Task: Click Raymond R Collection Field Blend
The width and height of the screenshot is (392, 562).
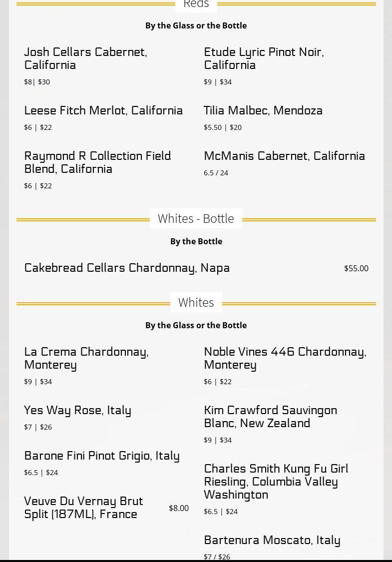Action: [x=97, y=162]
